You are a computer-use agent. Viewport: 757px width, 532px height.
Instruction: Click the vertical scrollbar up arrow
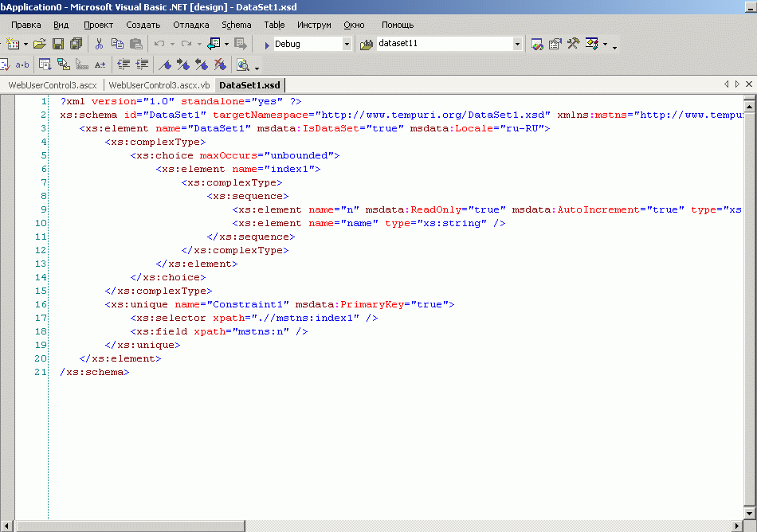pyautogui.click(x=749, y=106)
